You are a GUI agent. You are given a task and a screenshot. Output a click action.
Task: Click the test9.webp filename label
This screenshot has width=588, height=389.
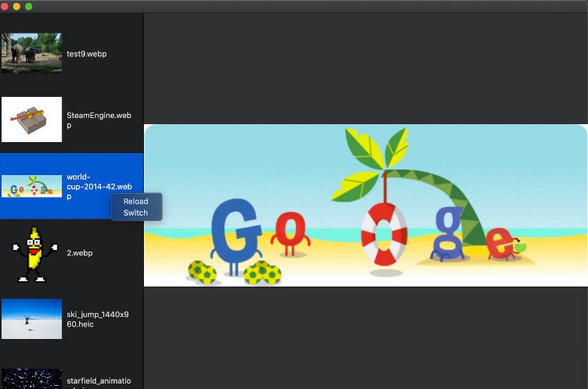point(86,54)
